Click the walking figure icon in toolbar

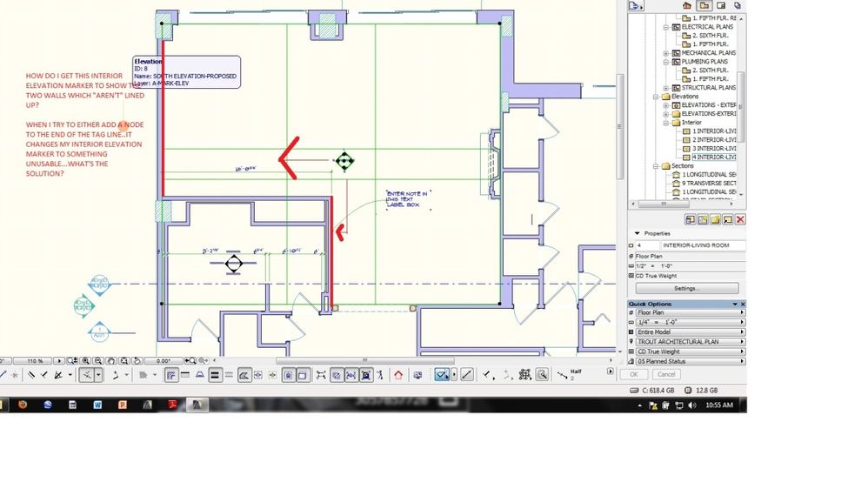380,375
